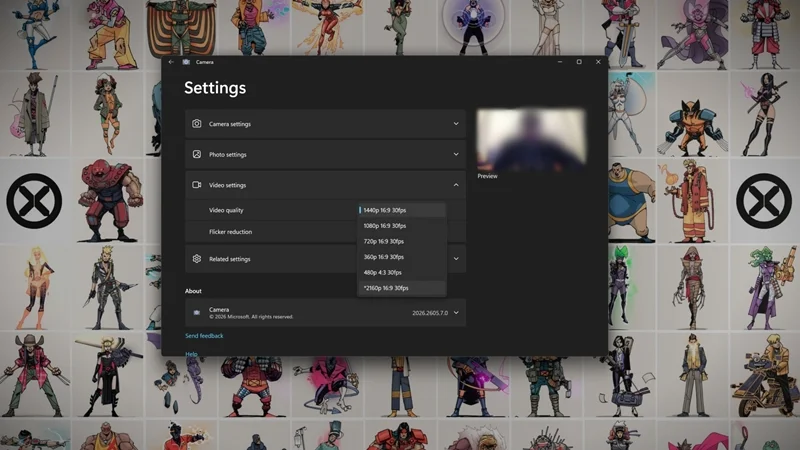
Task: Close the Camera window
Action: [x=598, y=62]
